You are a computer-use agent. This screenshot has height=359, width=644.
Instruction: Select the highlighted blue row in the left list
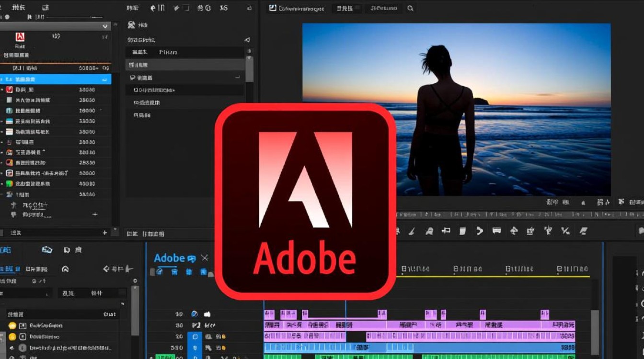pos(56,79)
